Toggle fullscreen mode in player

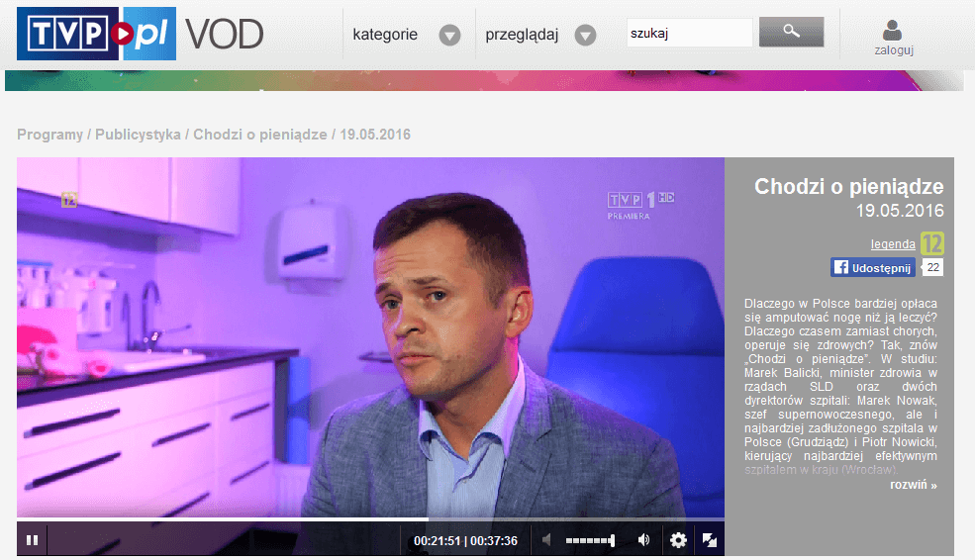tap(710, 540)
